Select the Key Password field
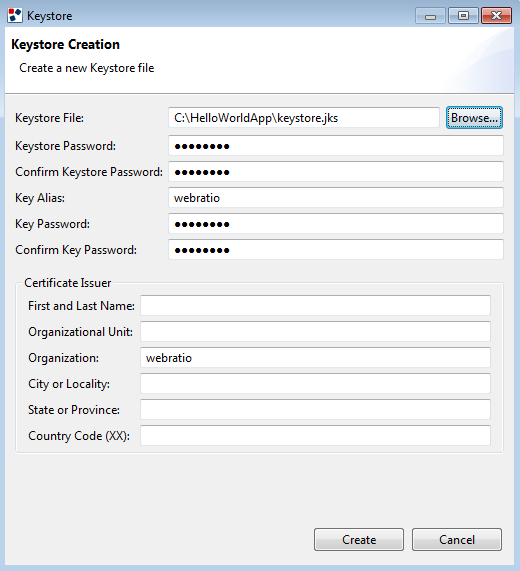This screenshot has width=520, height=571. pyautogui.click(x=336, y=224)
